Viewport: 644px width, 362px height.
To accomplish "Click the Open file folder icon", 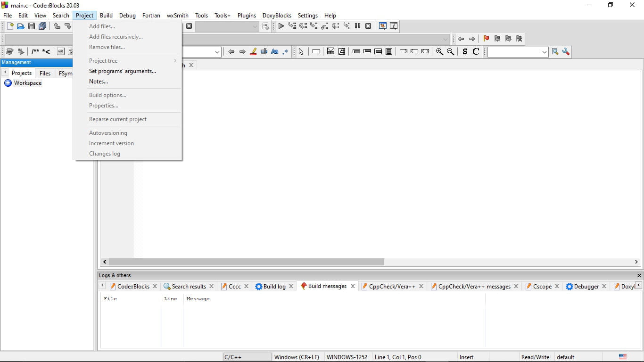I will point(21,26).
